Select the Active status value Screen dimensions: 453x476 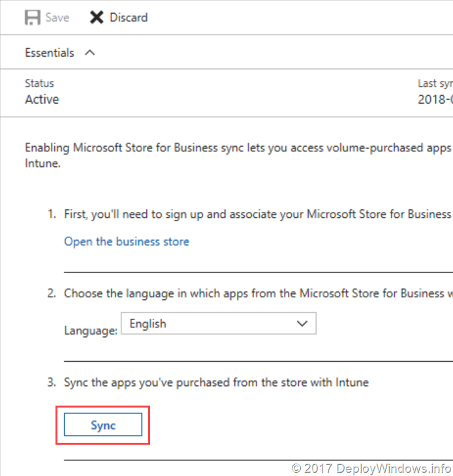pyautogui.click(x=42, y=100)
